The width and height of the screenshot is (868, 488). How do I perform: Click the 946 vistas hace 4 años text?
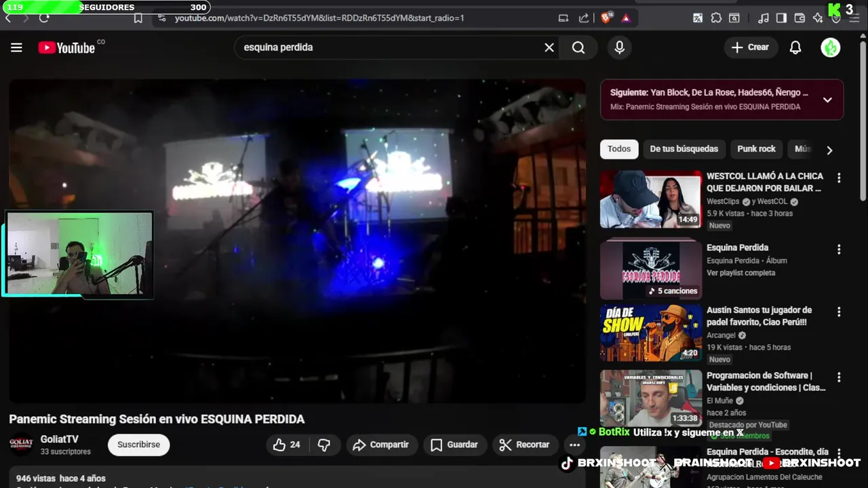click(x=61, y=479)
